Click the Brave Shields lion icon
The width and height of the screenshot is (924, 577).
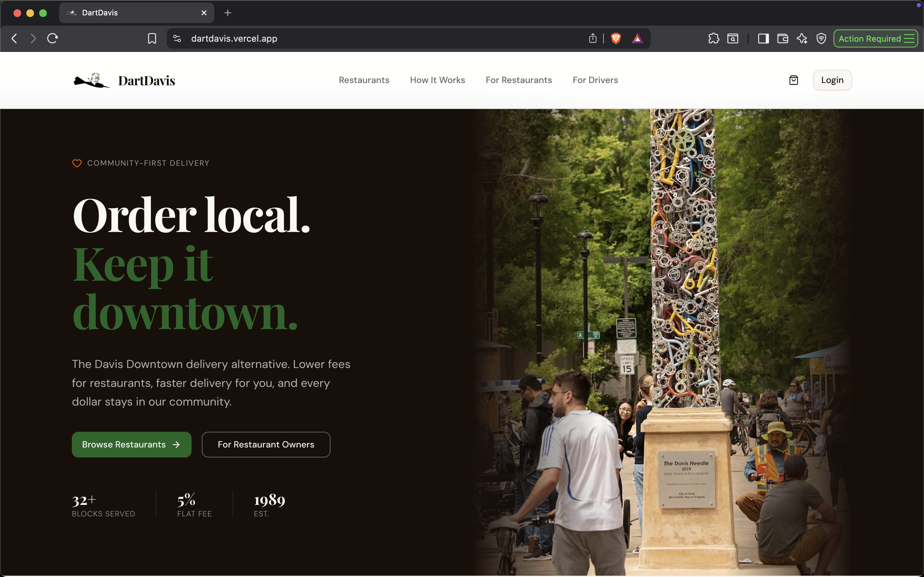pyautogui.click(x=615, y=38)
